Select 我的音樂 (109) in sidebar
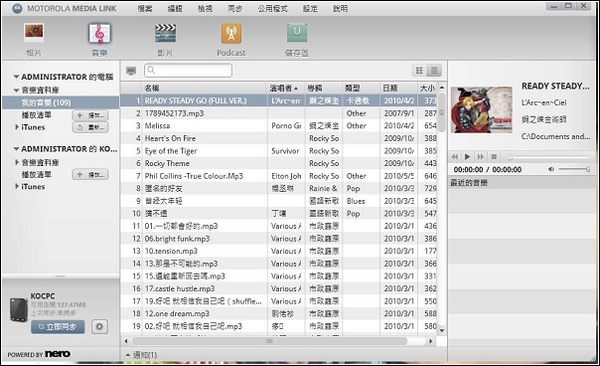The width and height of the screenshot is (600, 366). (60, 102)
